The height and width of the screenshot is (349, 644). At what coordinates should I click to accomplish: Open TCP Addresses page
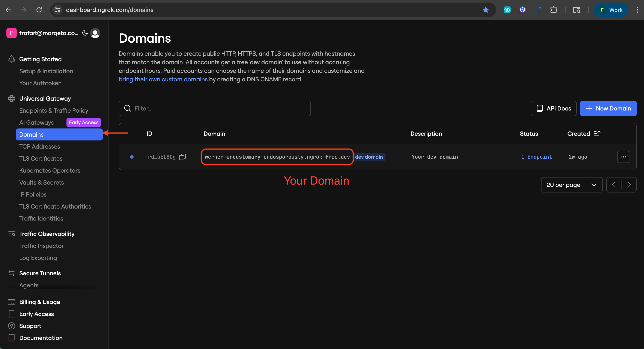coord(39,146)
